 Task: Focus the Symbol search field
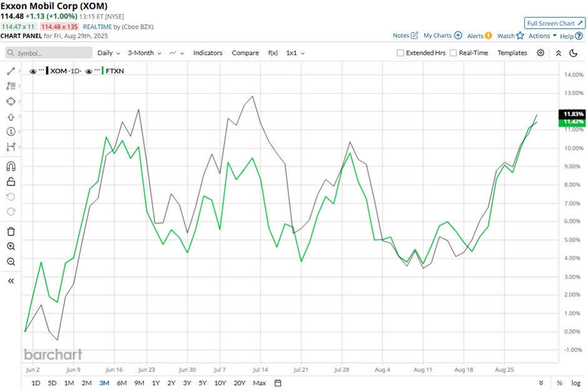click(x=49, y=53)
